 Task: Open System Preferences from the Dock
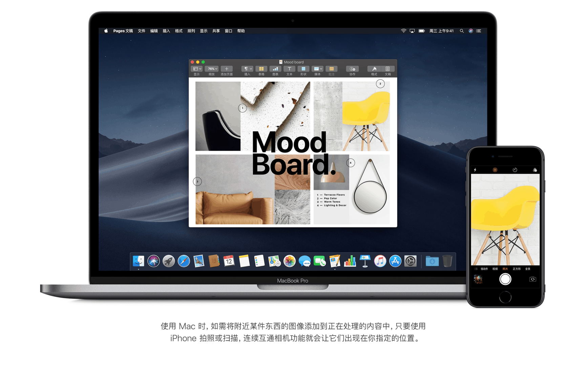410,261
